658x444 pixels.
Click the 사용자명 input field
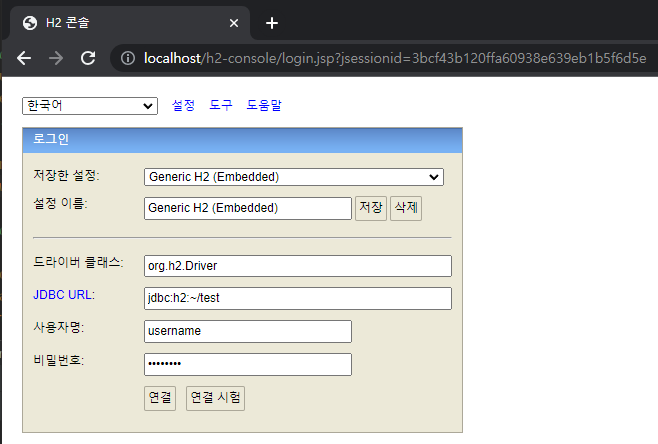[248, 331]
